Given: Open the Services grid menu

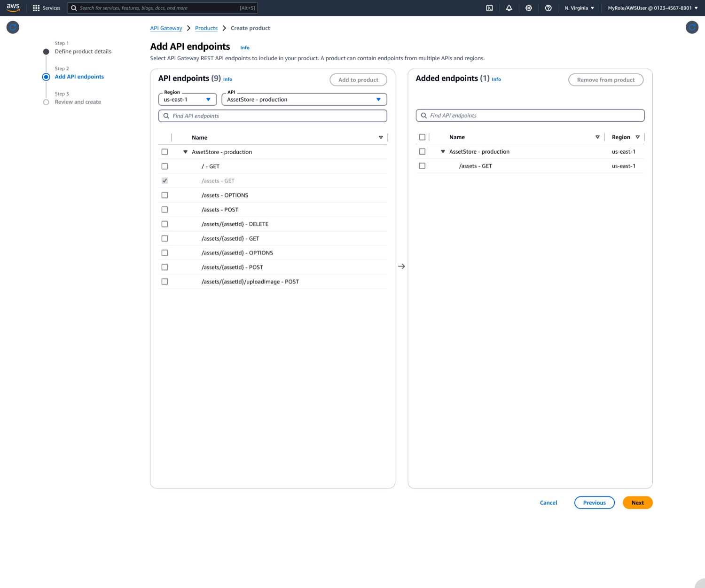Looking at the screenshot, I should (36, 8).
